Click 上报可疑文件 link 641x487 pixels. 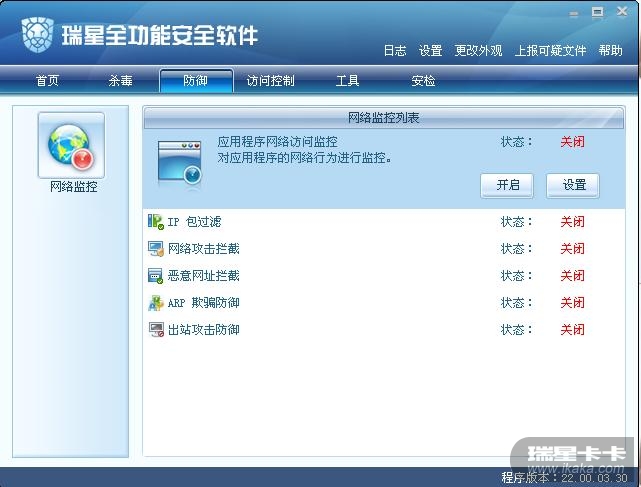click(550, 51)
